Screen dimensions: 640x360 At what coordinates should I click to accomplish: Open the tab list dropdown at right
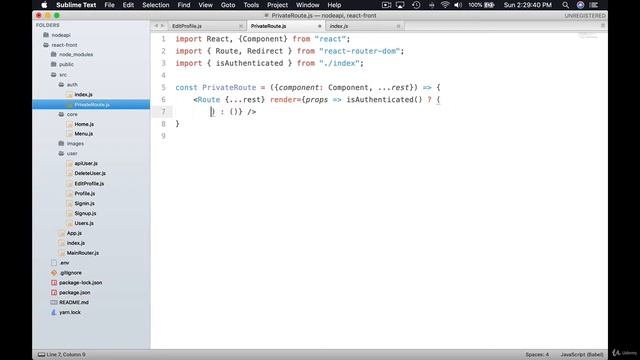[603, 26]
